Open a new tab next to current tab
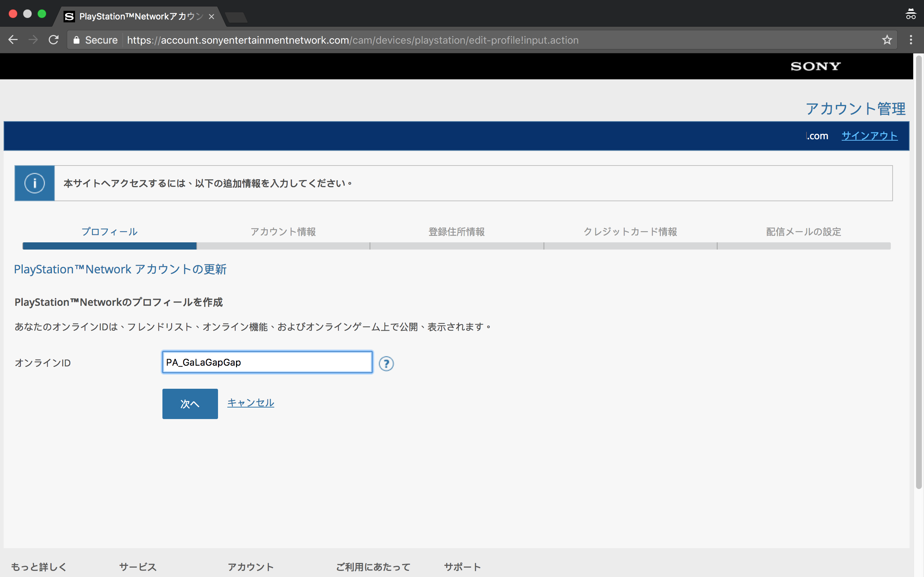This screenshot has width=924, height=577. click(x=236, y=17)
